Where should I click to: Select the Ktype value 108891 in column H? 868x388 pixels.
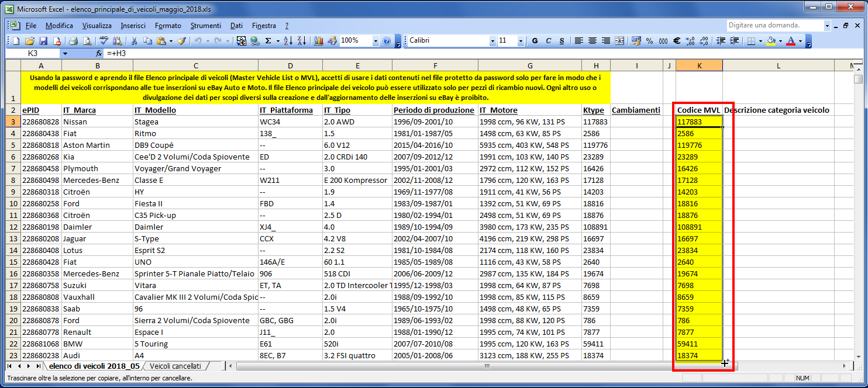(x=596, y=227)
